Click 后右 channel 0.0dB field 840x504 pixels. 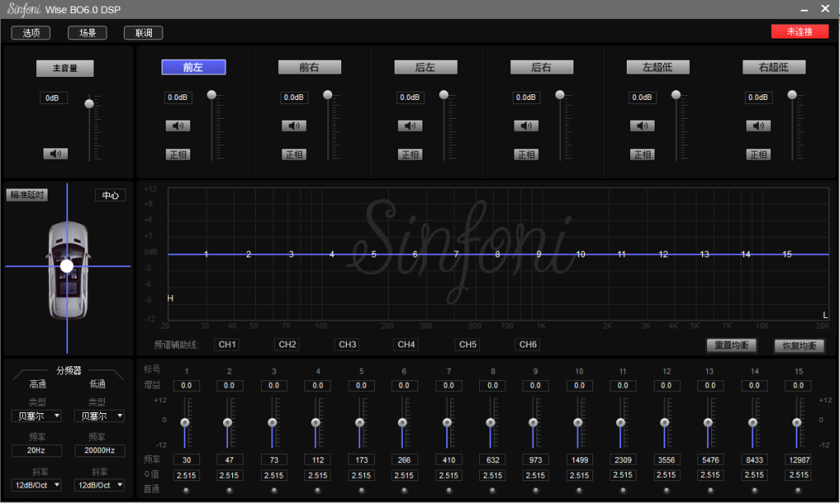click(526, 98)
